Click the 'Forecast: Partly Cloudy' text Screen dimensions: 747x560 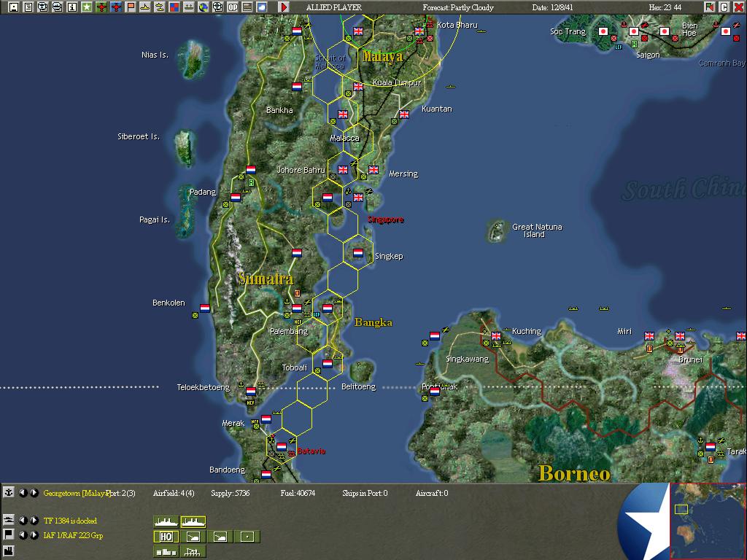[x=458, y=7]
